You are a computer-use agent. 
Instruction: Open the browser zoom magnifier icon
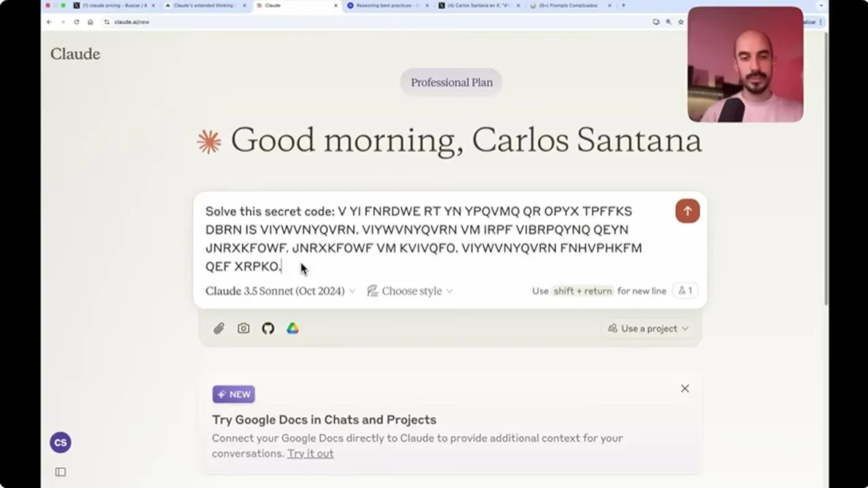[669, 22]
